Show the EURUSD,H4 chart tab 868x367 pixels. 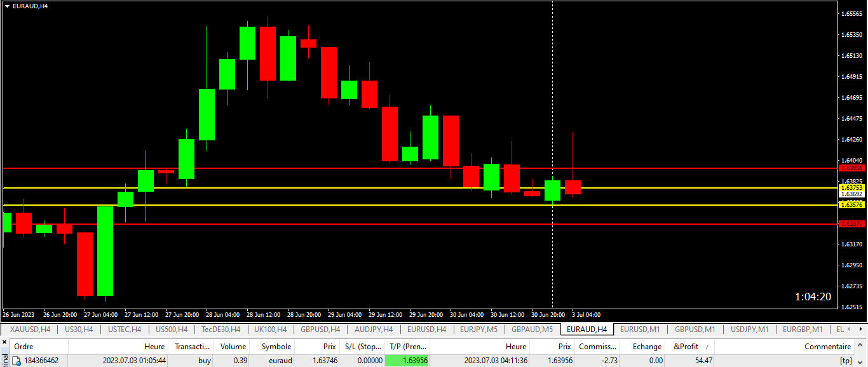(x=426, y=330)
